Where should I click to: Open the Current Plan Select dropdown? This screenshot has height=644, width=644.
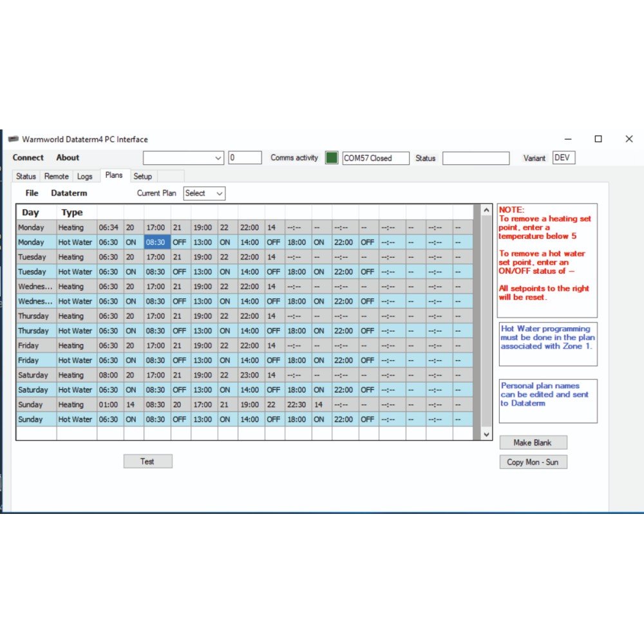204,193
